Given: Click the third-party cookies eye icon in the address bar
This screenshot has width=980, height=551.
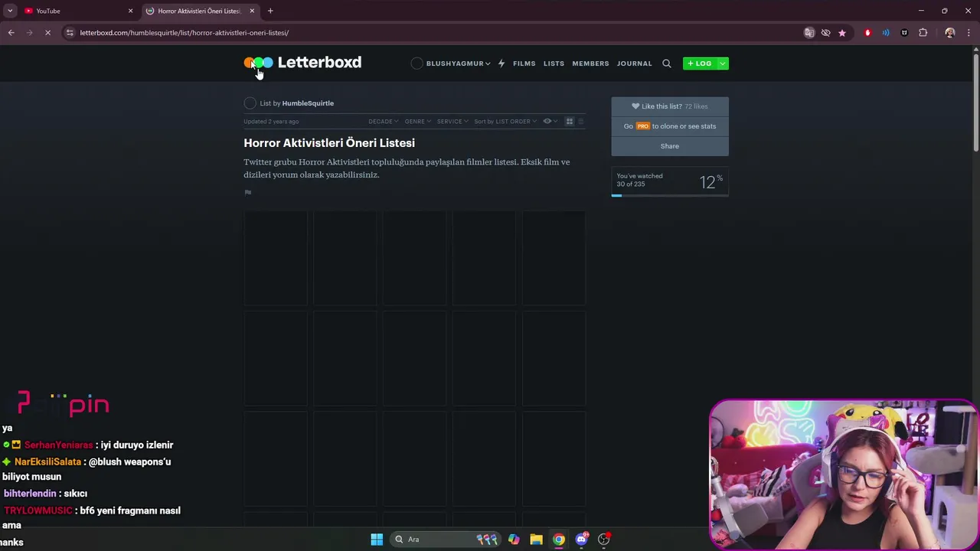Looking at the screenshot, I should pos(825,33).
